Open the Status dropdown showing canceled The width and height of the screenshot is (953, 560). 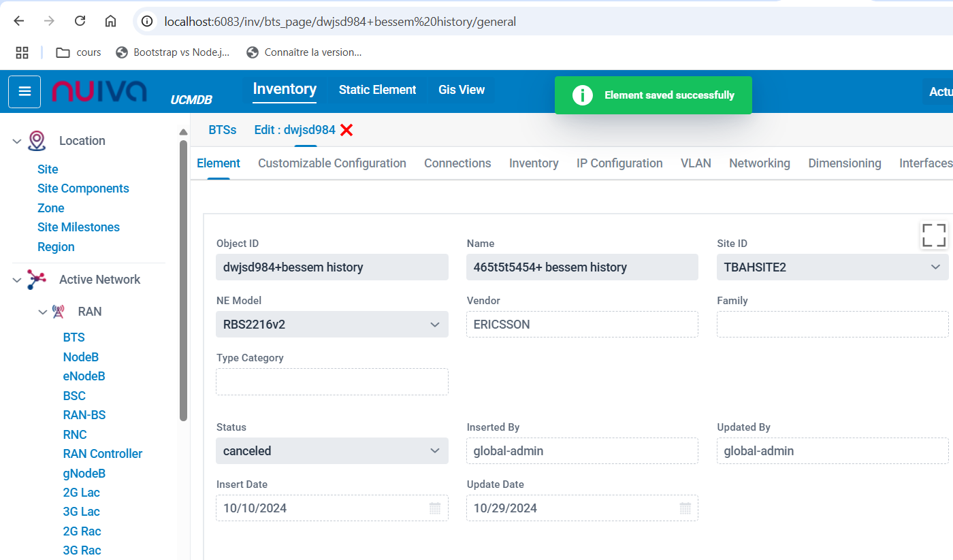coord(332,451)
